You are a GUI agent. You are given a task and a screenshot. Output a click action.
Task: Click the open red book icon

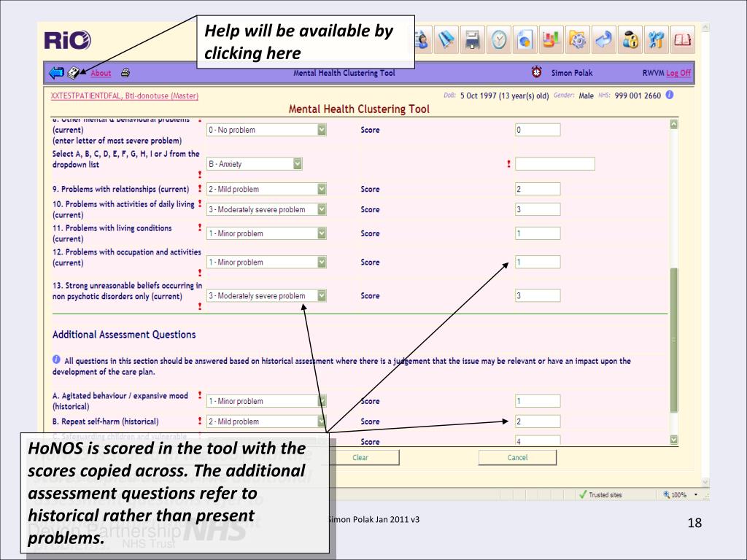click(x=682, y=39)
